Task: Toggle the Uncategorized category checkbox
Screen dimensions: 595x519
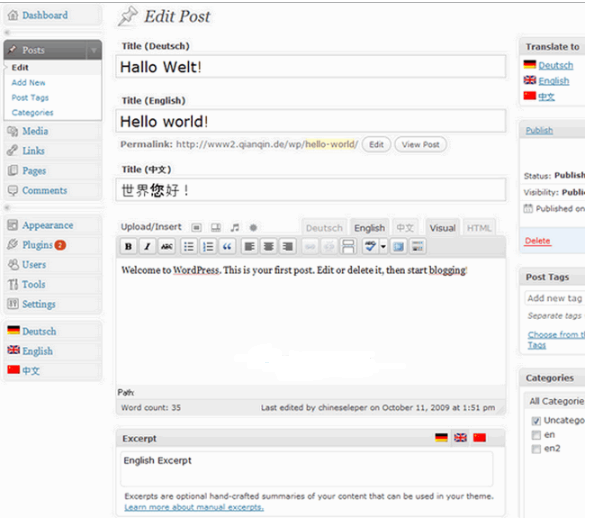Action: (x=536, y=421)
